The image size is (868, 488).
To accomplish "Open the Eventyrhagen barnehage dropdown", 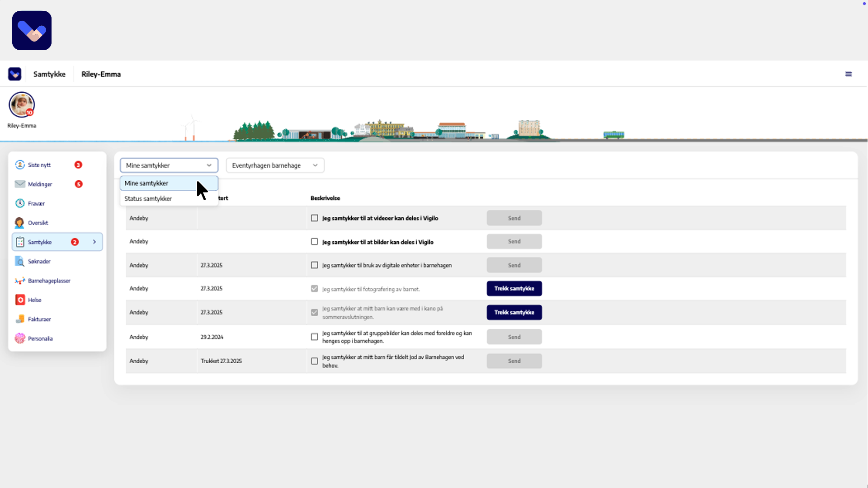I will point(275,165).
